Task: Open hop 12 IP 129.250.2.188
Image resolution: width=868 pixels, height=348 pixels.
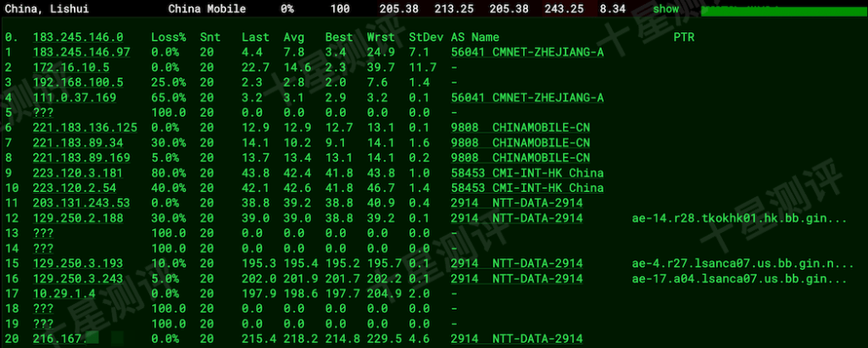Action: 78,218
